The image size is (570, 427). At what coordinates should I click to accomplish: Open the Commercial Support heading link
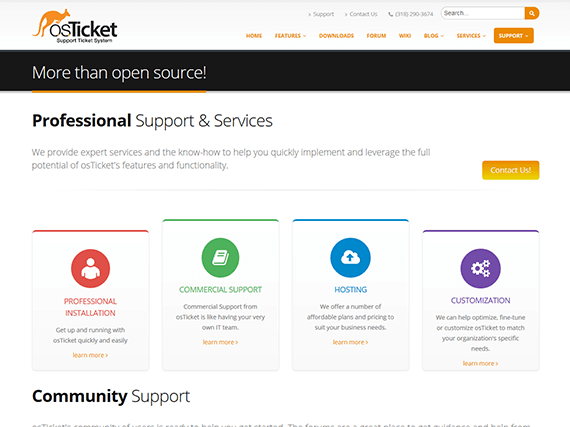click(220, 290)
